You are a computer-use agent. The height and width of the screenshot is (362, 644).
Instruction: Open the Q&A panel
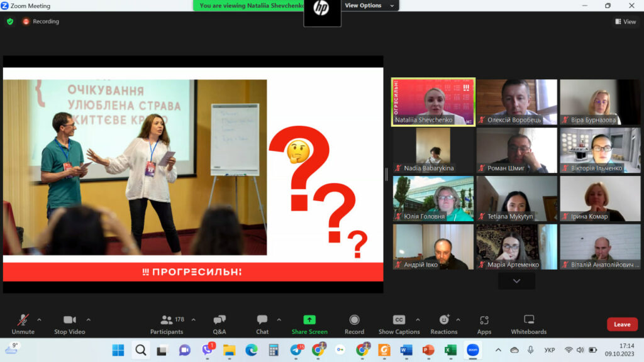click(219, 320)
